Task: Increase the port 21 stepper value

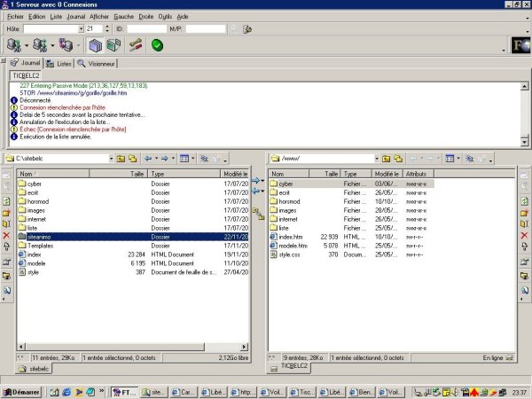Action: click(107, 27)
